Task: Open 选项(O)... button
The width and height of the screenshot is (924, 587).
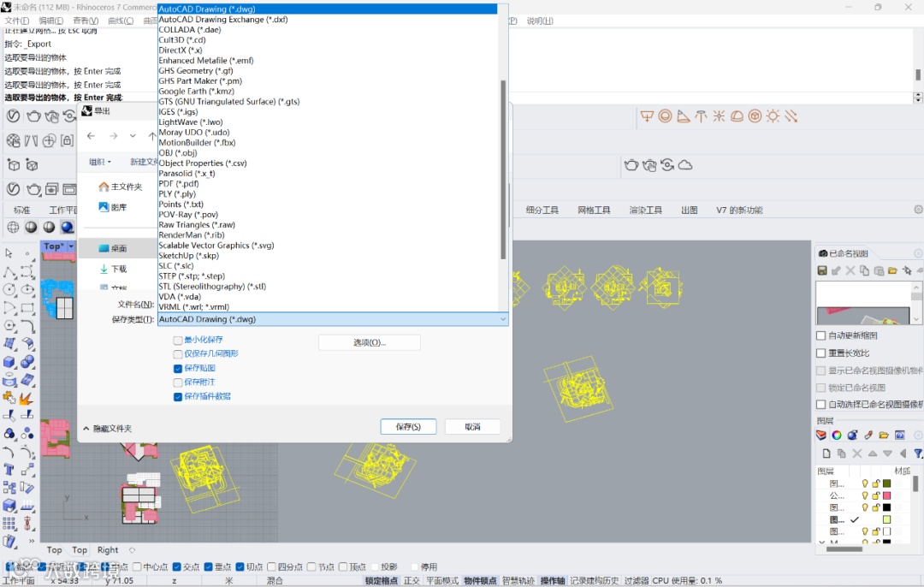Action: click(370, 342)
